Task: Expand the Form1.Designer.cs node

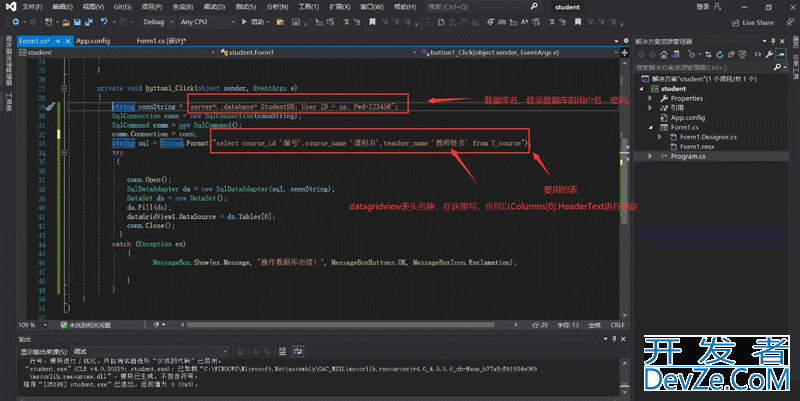Action: tap(660, 137)
